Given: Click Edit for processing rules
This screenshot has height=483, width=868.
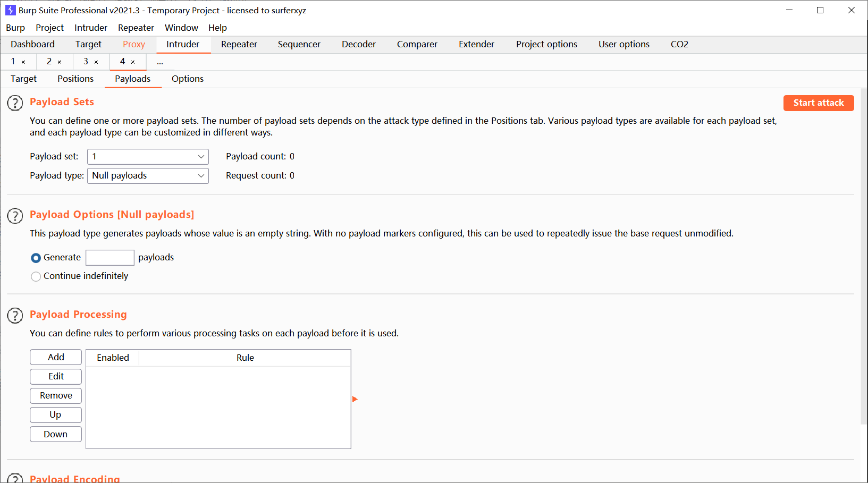Looking at the screenshot, I should tap(56, 376).
